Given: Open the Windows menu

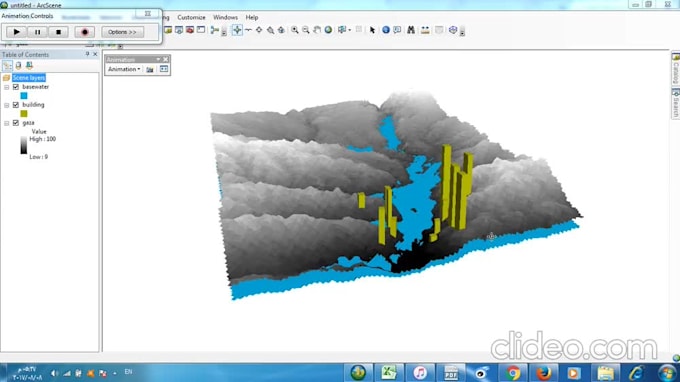Looking at the screenshot, I should click(x=225, y=17).
